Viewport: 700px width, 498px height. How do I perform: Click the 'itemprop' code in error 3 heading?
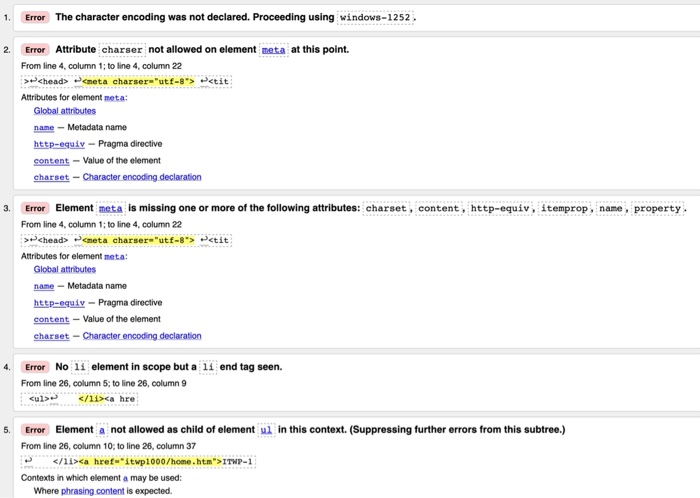point(564,208)
